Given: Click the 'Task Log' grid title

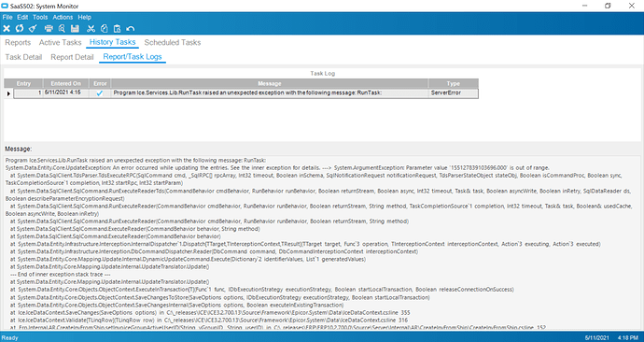Looking at the screenshot, I should (322, 74).
